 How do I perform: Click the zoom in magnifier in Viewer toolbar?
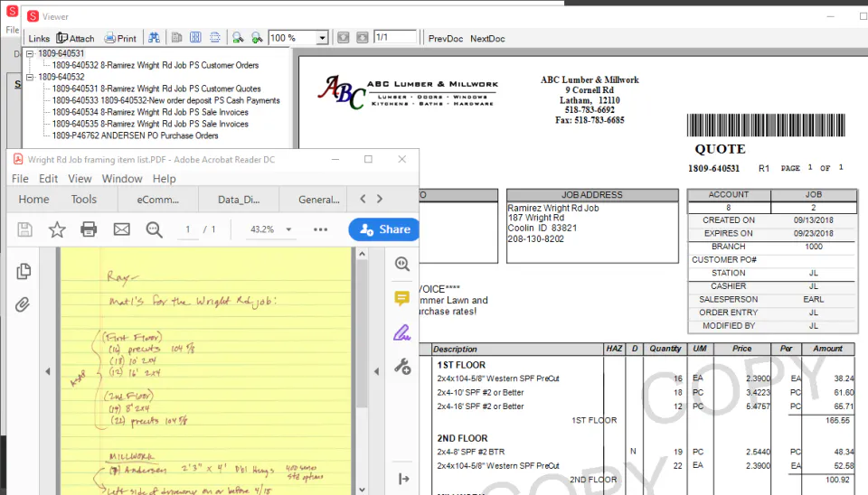(x=257, y=38)
